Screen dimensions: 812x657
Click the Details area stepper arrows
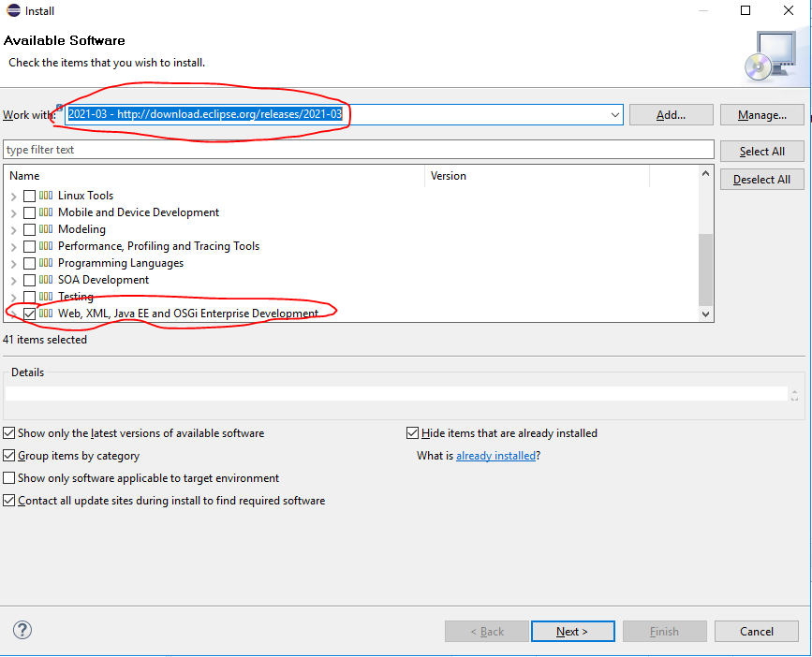tap(794, 395)
